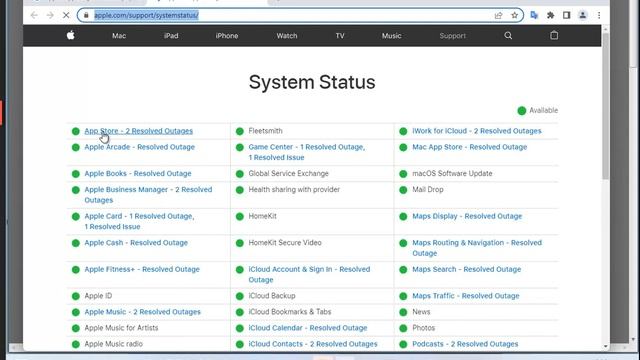Stop page loading with the X button
The width and height of the screenshot is (640, 360).
(66, 16)
